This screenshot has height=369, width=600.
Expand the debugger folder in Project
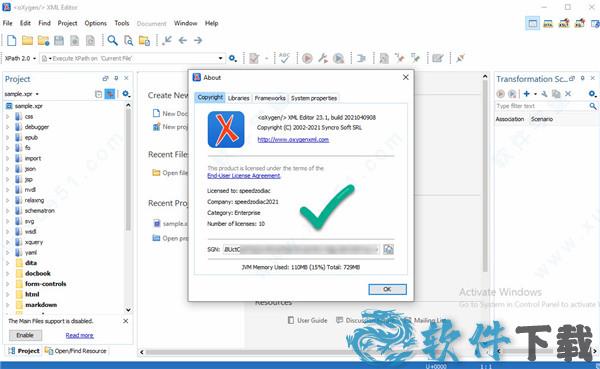[x=7, y=127]
